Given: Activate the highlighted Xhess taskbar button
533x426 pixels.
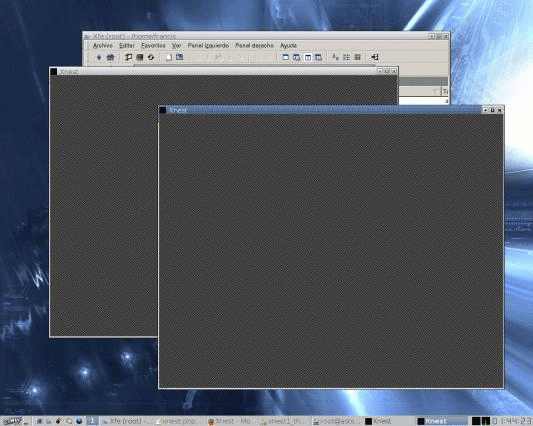Looking at the screenshot, I should [442, 421].
